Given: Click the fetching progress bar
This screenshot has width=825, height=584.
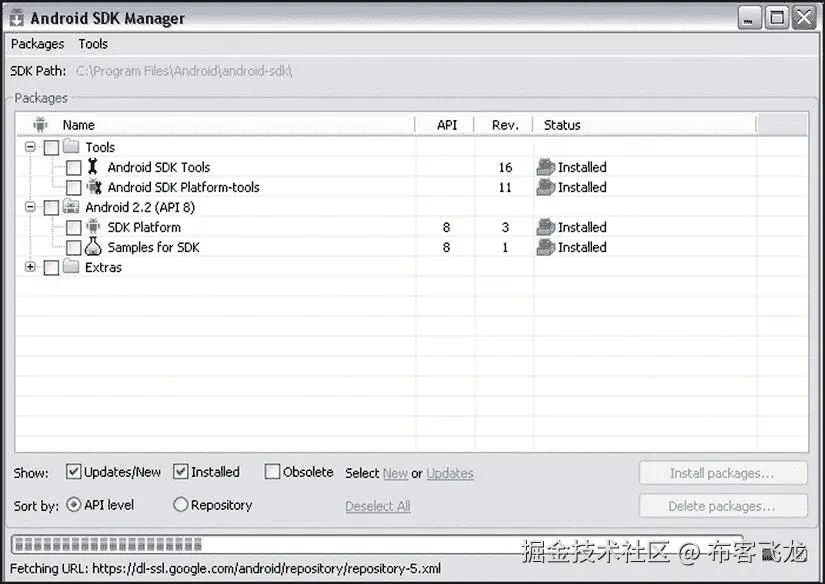Looking at the screenshot, I should click(x=377, y=545).
